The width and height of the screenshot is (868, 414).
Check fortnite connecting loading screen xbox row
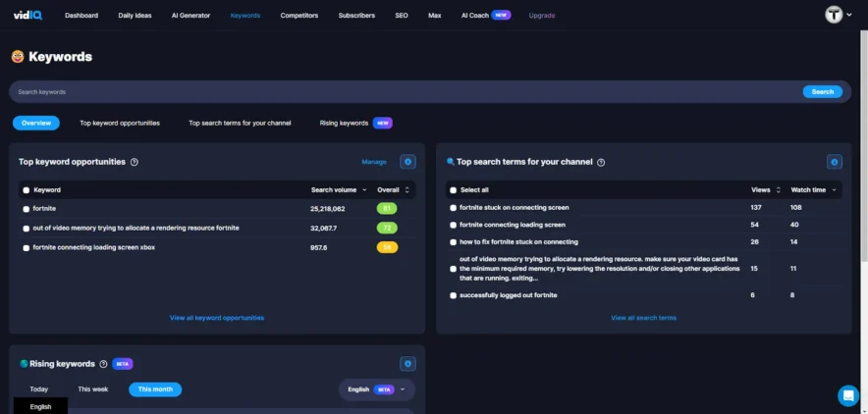coord(26,248)
